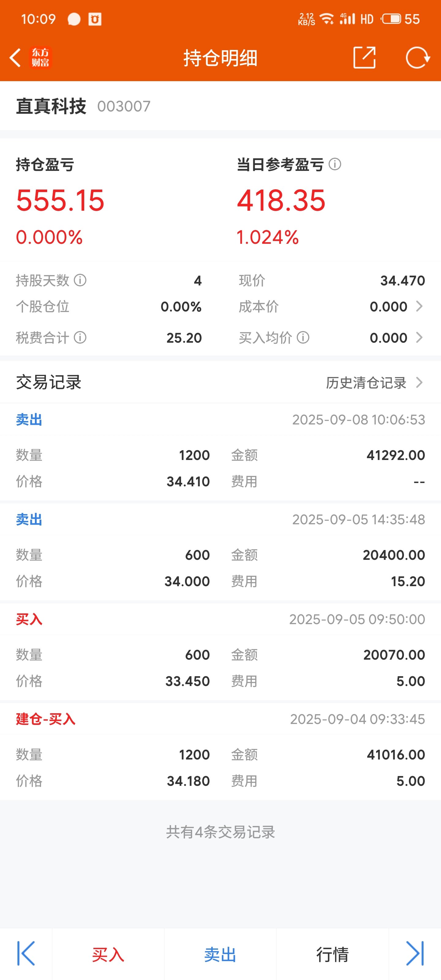441x980 pixels.
Task: Tap the 买入 tab at bottom
Action: [x=108, y=954]
